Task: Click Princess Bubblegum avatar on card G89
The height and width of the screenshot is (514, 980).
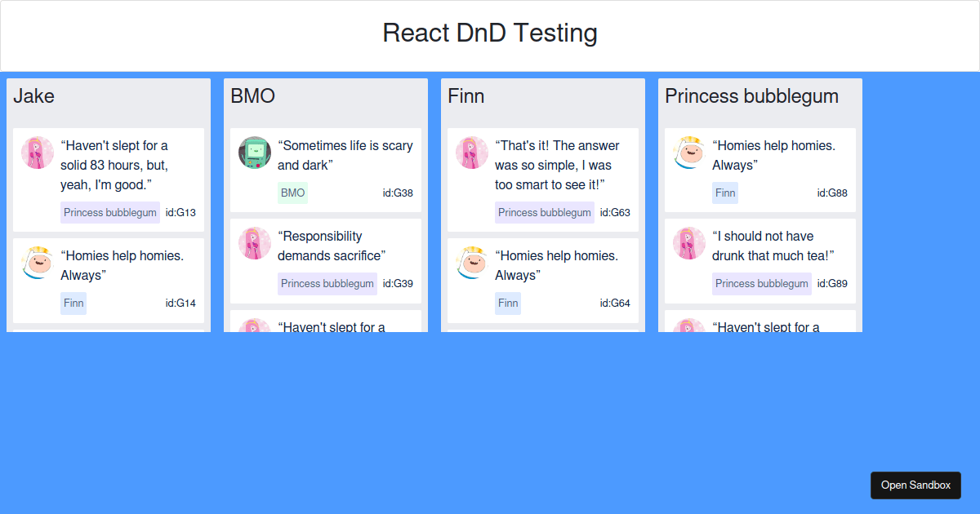Action: [689, 243]
